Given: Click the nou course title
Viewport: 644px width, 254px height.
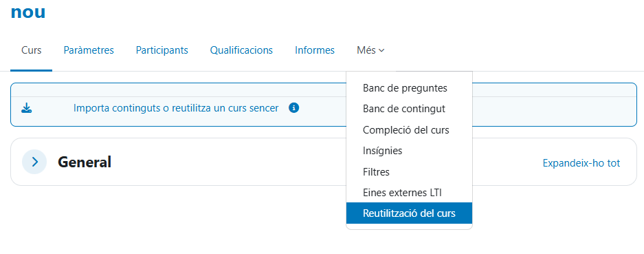Looking at the screenshot, I should click(28, 12).
